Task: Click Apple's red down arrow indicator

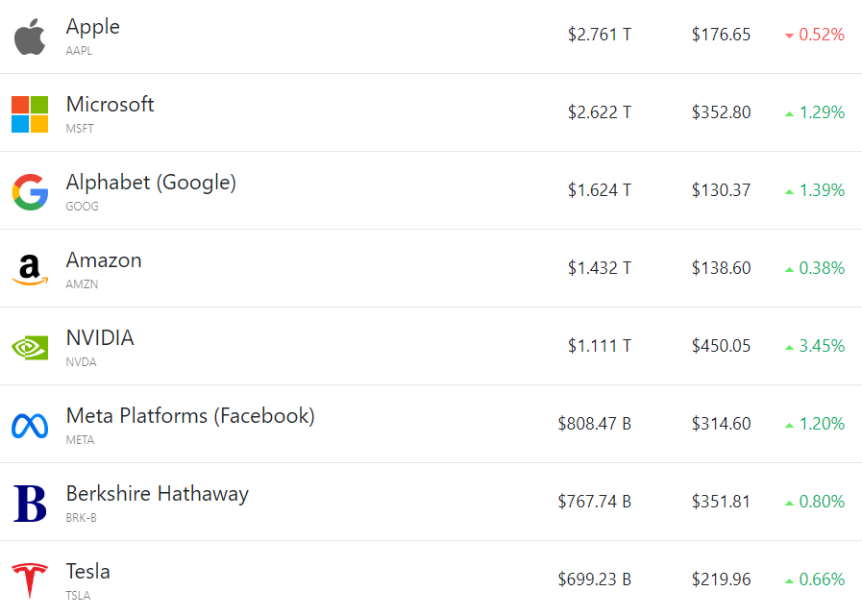Action: (x=789, y=36)
